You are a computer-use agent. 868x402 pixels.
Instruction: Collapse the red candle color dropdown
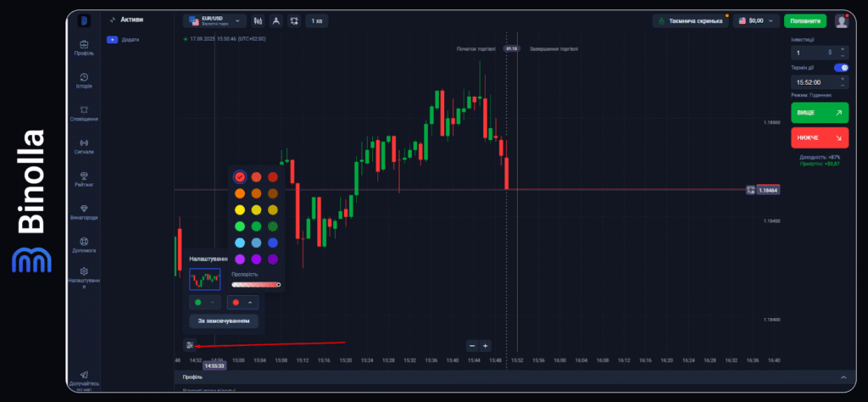pos(242,302)
